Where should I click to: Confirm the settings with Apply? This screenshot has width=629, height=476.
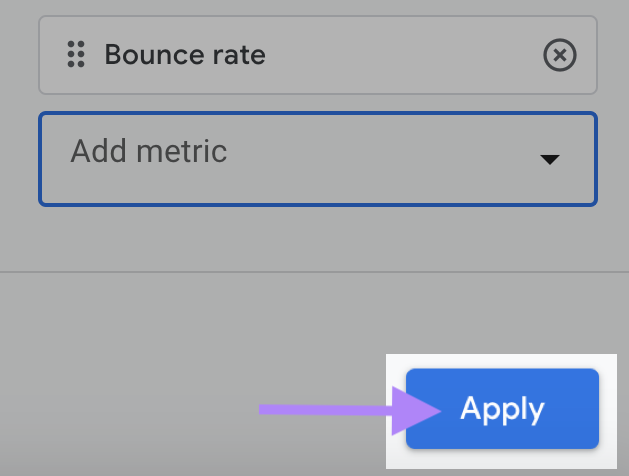[502, 410]
